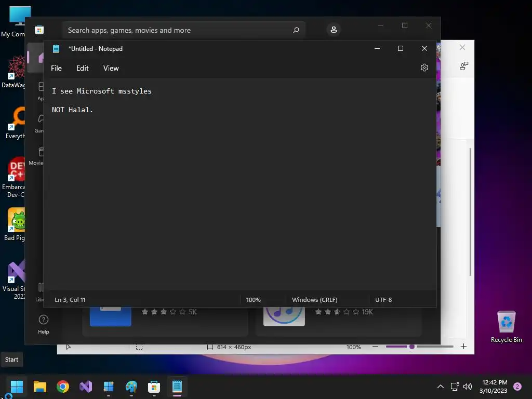Switch to Microsoft Store from taskbar
Viewport: 532px width, 399px height.
click(154, 387)
